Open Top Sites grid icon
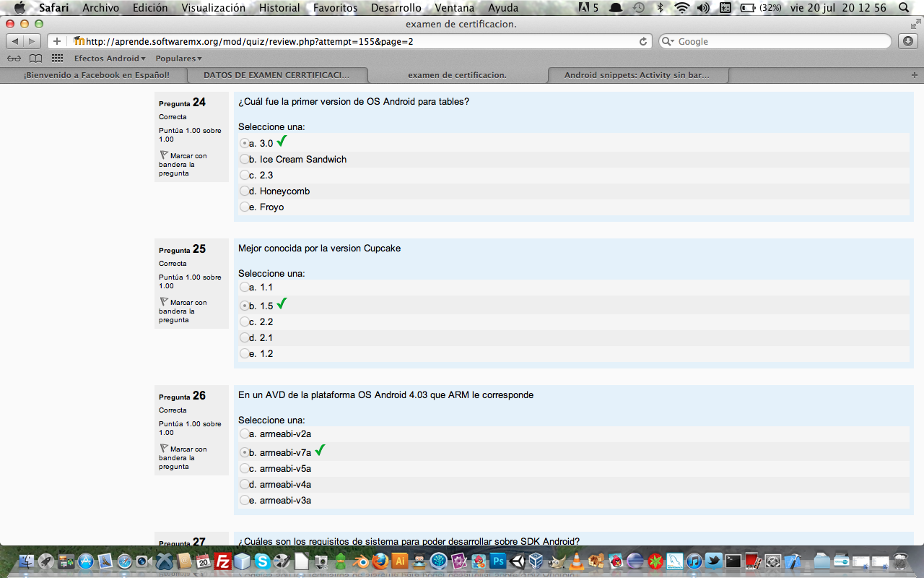 [x=57, y=59]
